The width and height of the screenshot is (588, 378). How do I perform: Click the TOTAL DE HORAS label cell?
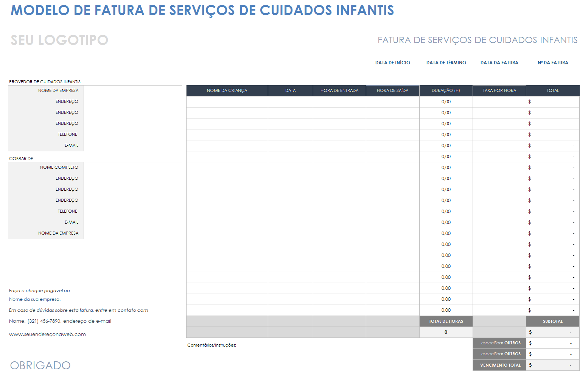pyautogui.click(x=446, y=321)
